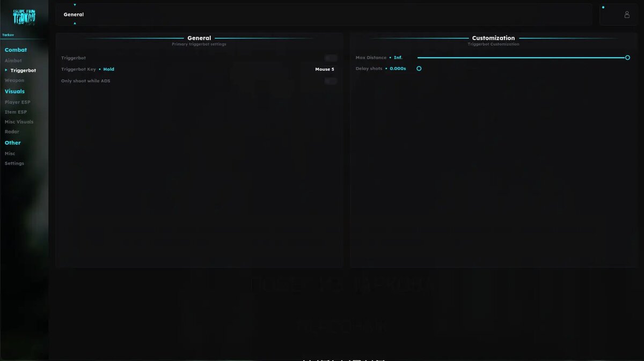This screenshot has height=361, width=644.
Task: Click the Escape from Tarkov logo
Action: pos(24,17)
